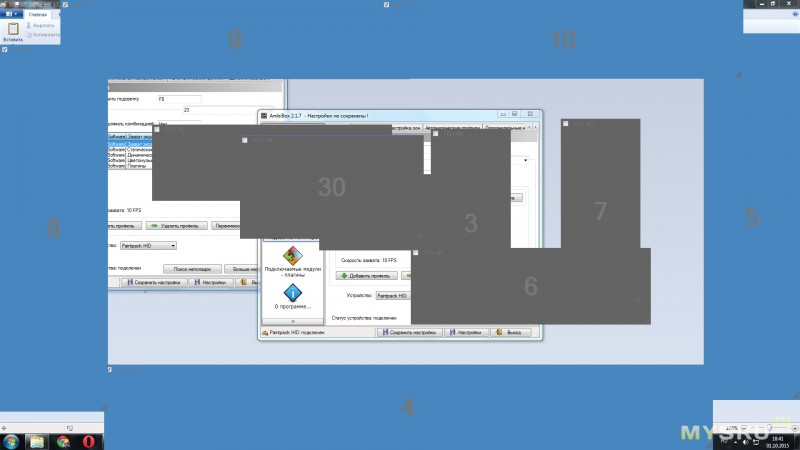Click the Paint zoom out minus icon

(x=744, y=428)
